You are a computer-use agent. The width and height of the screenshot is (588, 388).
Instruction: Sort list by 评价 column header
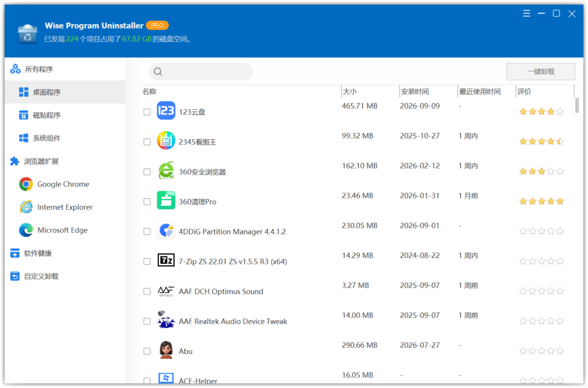[x=524, y=91]
